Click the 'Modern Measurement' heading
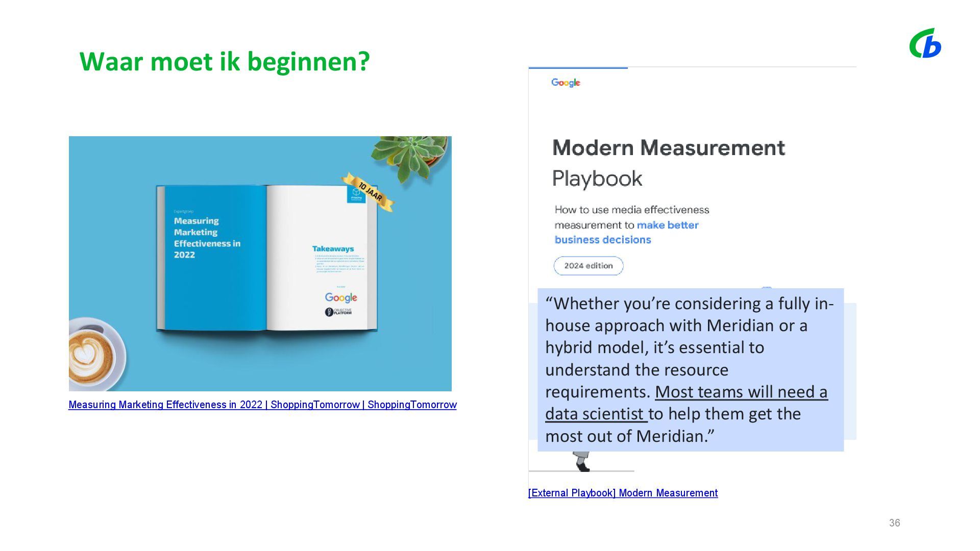Image resolution: width=980 pixels, height=551 pixels. [669, 147]
